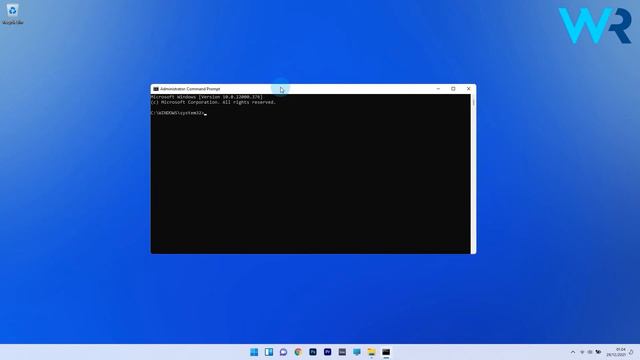Click the Command Prompt vertical scrollbar
This screenshot has width=640, height=360.
pyautogui.click(x=473, y=173)
